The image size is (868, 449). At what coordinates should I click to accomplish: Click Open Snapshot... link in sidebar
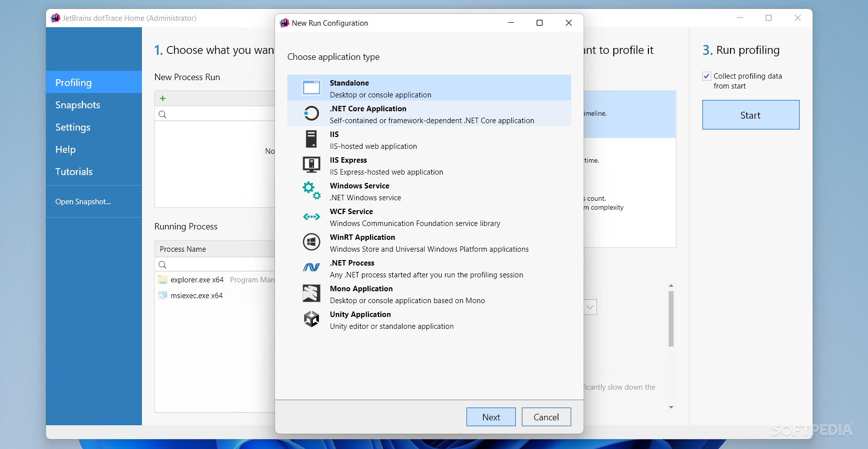83,202
